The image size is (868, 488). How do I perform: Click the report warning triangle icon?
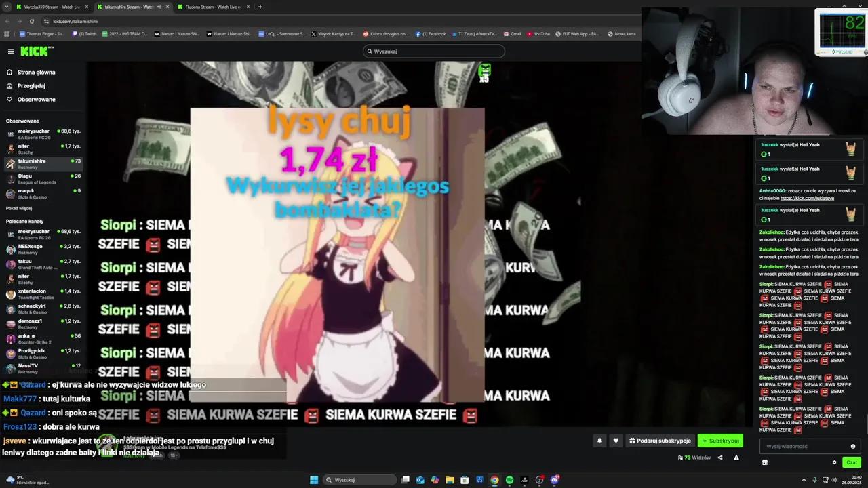coord(736,457)
